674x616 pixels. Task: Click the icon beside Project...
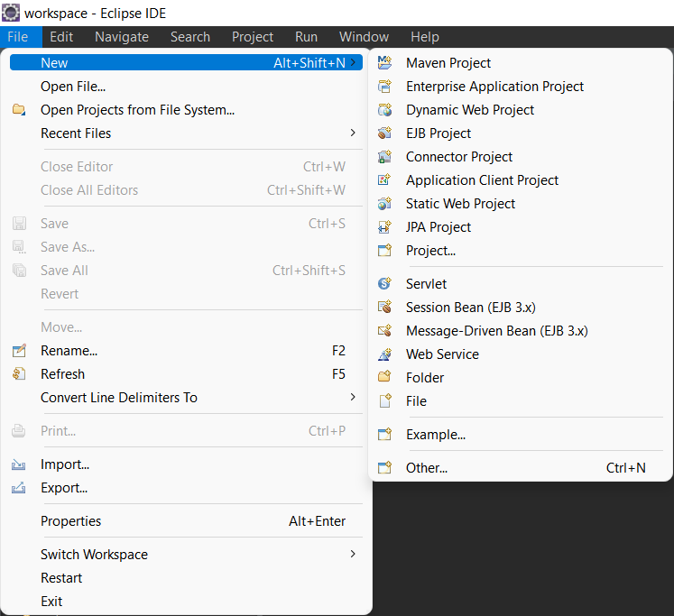tap(384, 250)
